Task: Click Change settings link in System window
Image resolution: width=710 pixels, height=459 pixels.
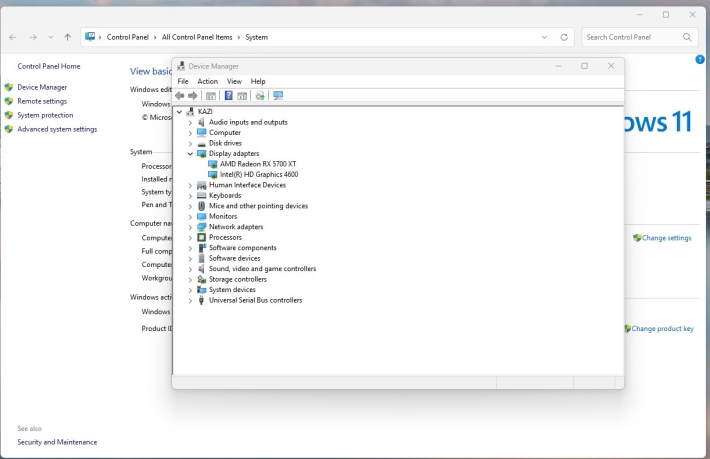Action: pos(667,238)
